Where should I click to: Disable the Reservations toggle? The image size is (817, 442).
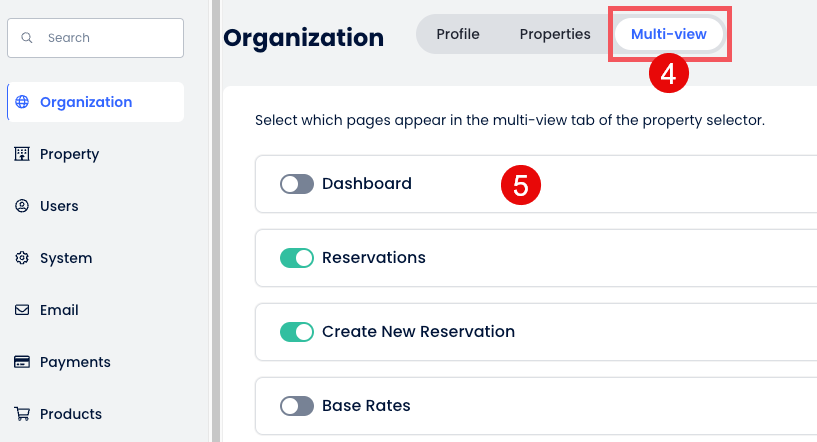point(297,258)
